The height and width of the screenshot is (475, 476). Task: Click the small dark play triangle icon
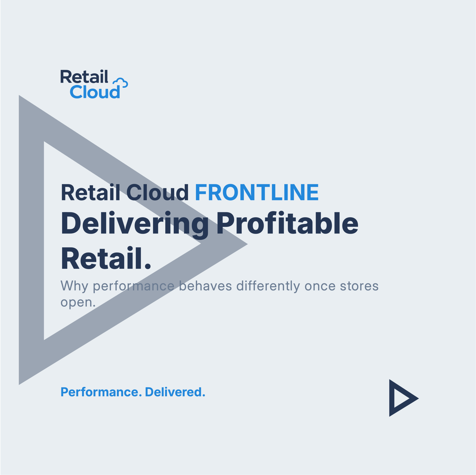(x=403, y=398)
